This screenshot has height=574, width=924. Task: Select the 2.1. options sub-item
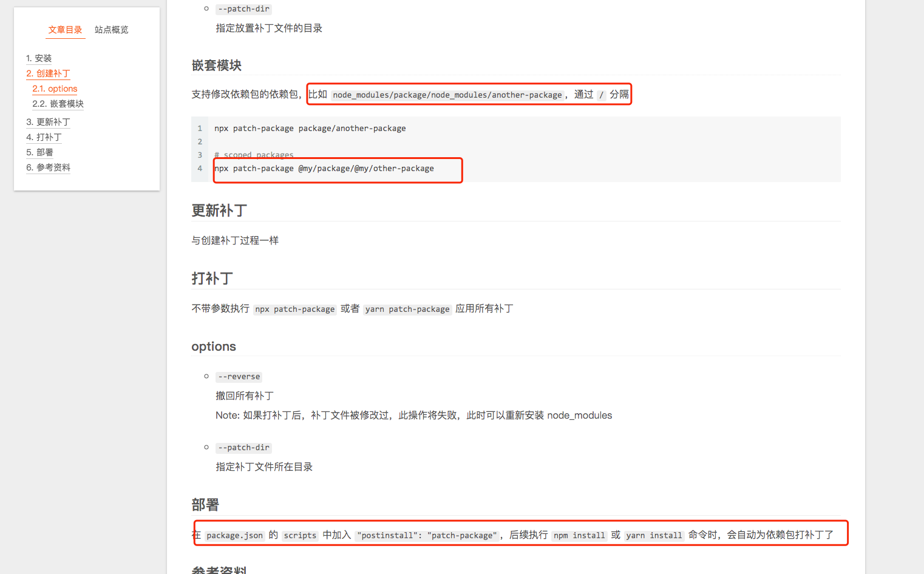(x=55, y=89)
